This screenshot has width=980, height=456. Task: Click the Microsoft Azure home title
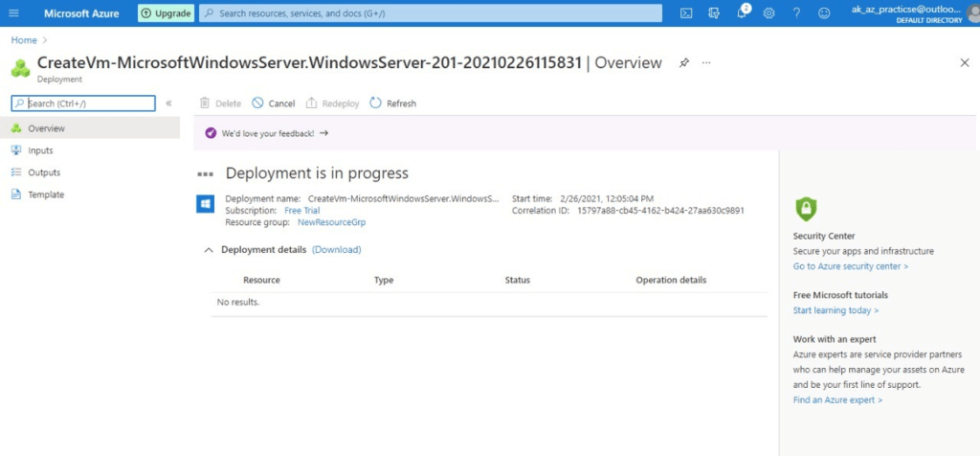pos(81,13)
